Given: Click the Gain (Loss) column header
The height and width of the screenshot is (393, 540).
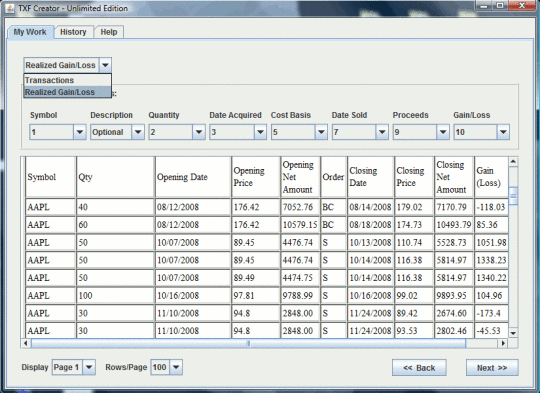Looking at the screenshot, I should [491, 177].
